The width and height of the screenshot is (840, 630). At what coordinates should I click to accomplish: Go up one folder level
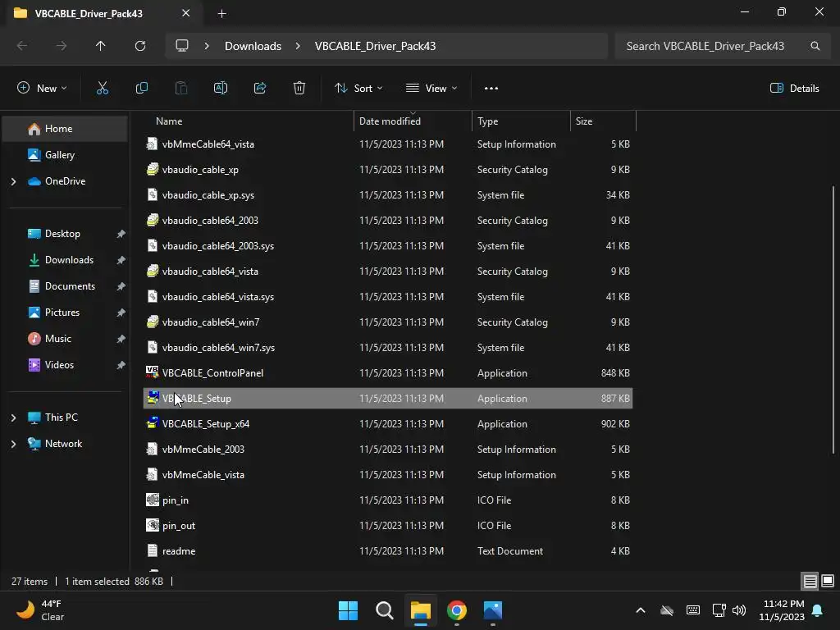[x=101, y=46]
